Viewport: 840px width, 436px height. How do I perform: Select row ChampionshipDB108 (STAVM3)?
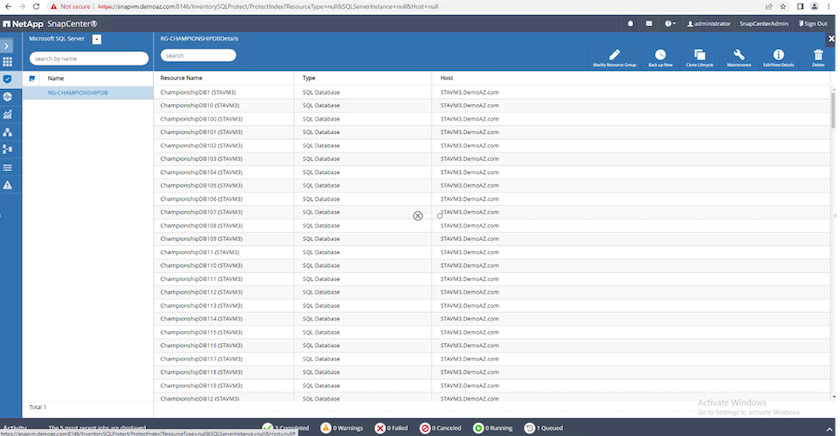coord(492,225)
